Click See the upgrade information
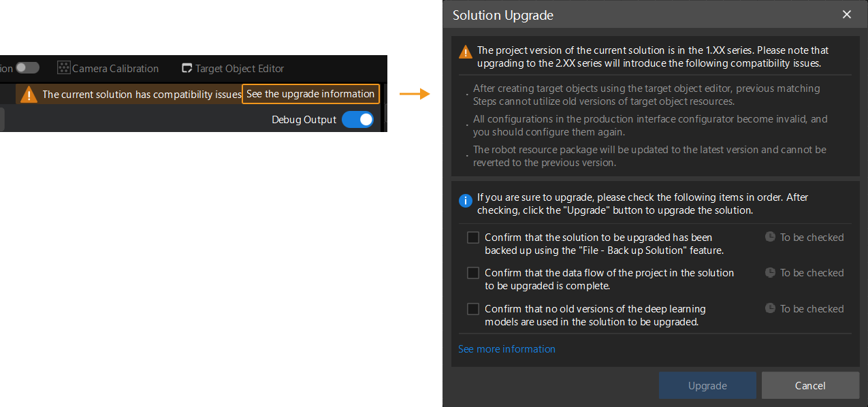 310,94
